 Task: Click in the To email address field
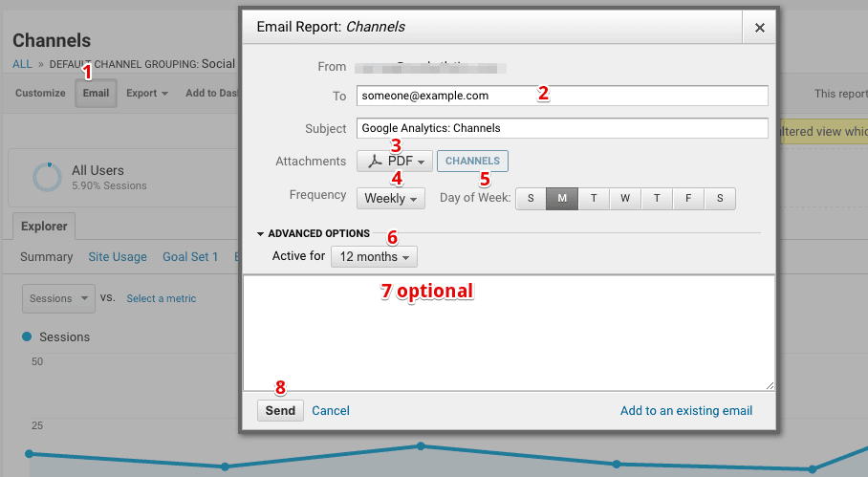(562, 96)
